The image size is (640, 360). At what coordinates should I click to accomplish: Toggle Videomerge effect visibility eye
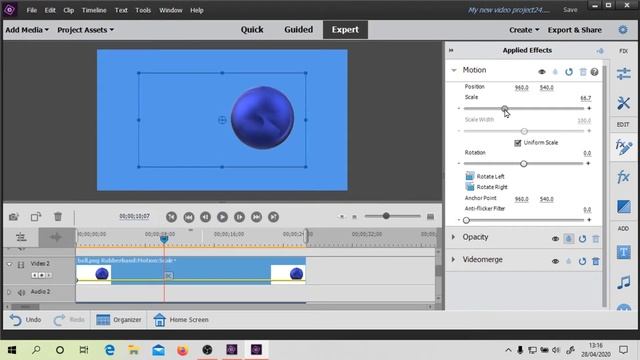point(555,261)
